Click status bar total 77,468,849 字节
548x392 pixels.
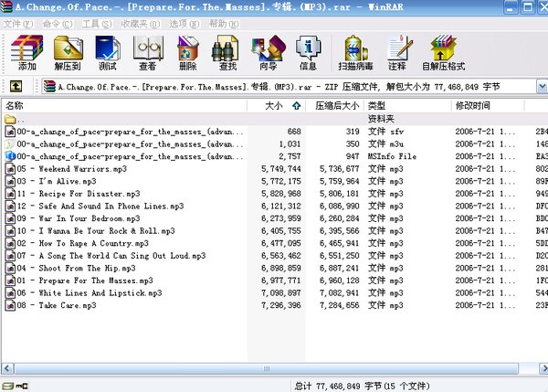tap(362, 386)
